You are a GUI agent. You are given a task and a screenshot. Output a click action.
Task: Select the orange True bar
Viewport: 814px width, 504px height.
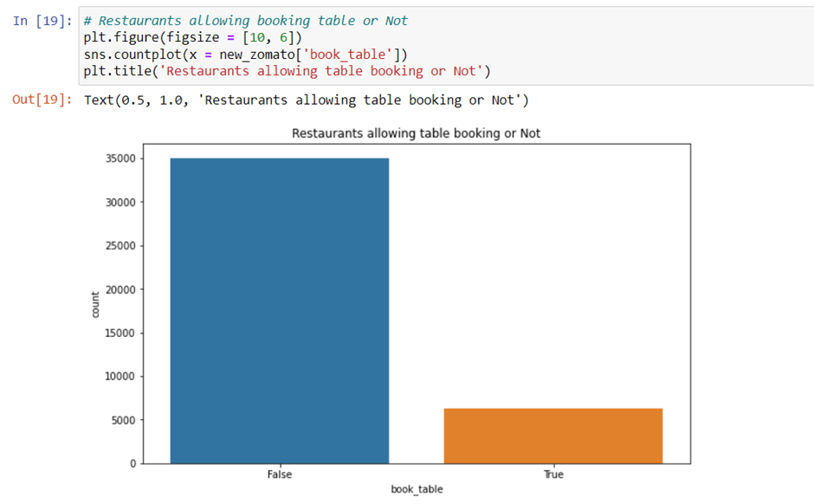pyautogui.click(x=552, y=436)
